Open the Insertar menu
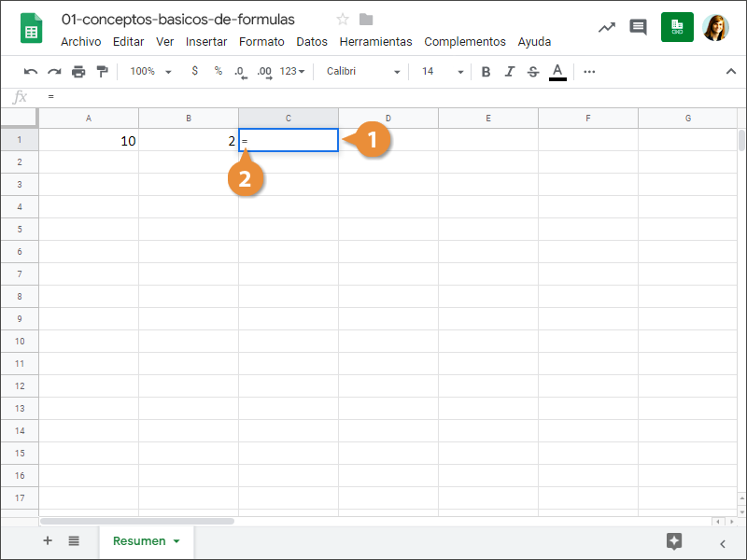This screenshot has height=560, width=747. click(x=206, y=42)
